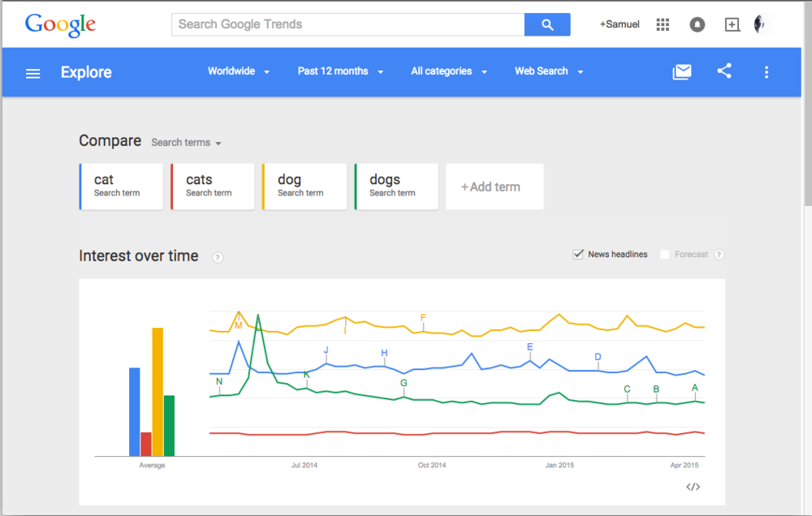Click the orange dog average bar
Viewport: 812px width, 516px height.
pyautogui.click(x=158, y=391)
